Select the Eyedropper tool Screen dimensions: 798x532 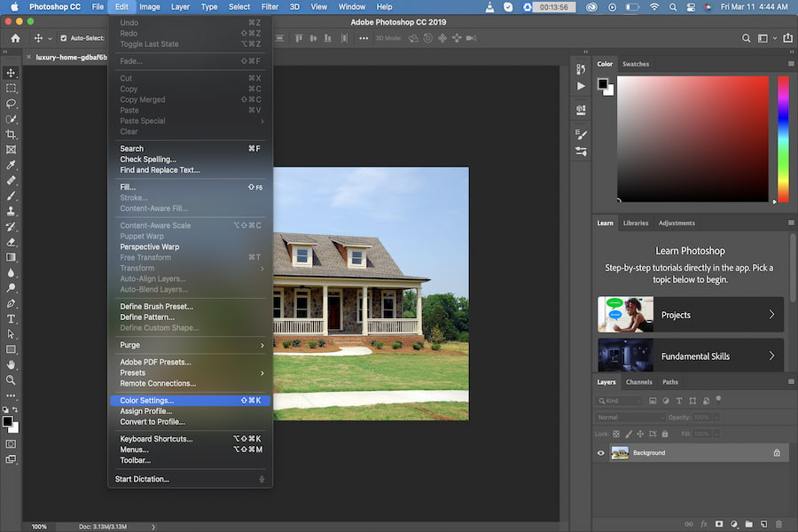[x=11, y=165]
